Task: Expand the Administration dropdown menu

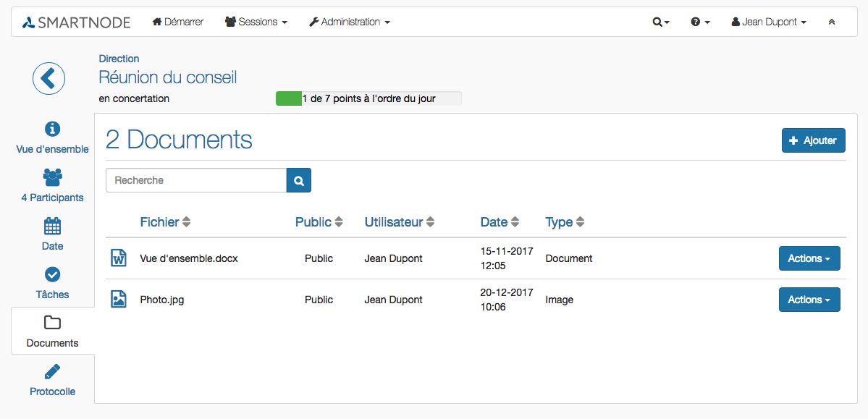Action: (x=350, y=22)
